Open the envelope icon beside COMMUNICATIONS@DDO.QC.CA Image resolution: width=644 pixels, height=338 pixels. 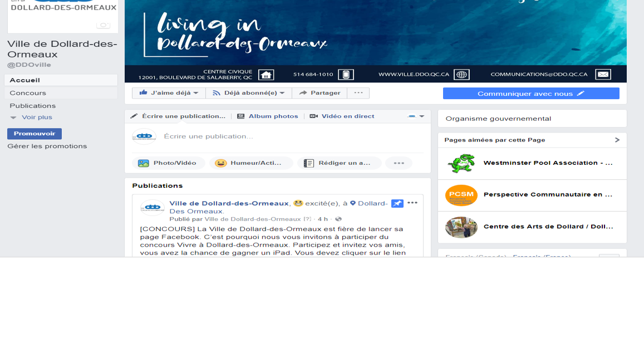coord(603,74)
